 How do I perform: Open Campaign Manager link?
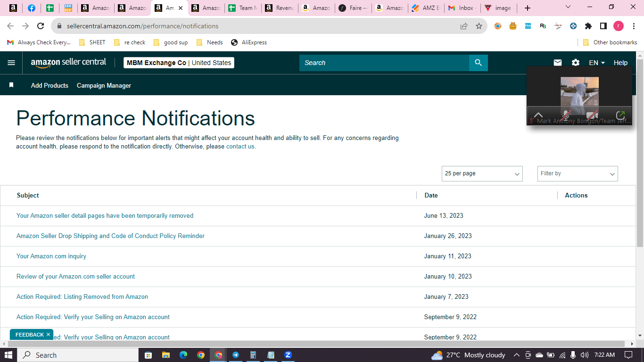104,85
